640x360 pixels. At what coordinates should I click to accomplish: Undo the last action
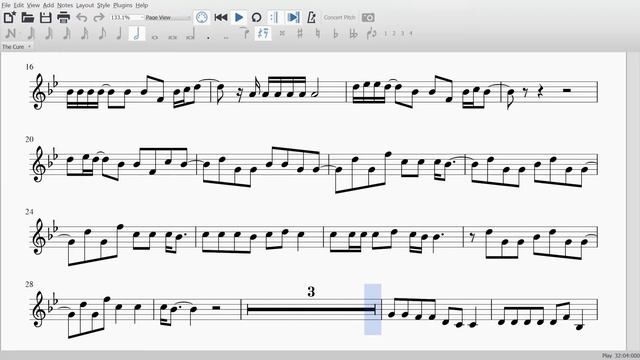pyautogui.click(x=82, y=18)
